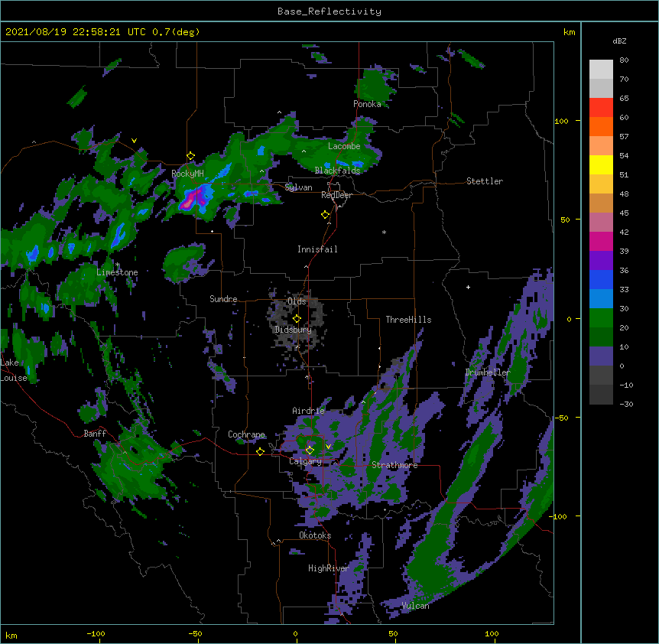The width and height of the screenshot is (659, 644).
Task: Select the yellow diamond marker over Calgary
Action: (310, 450)
